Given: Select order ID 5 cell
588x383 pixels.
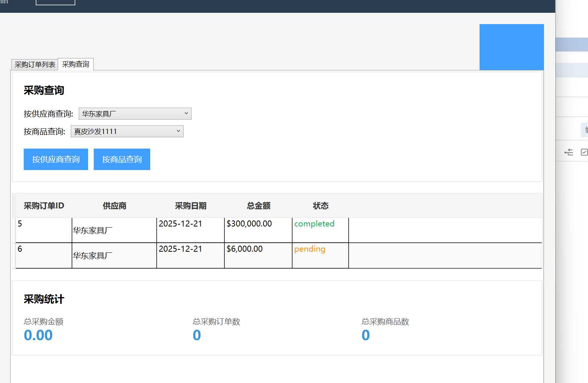Looking at the screenshot, I should point(44,230).
